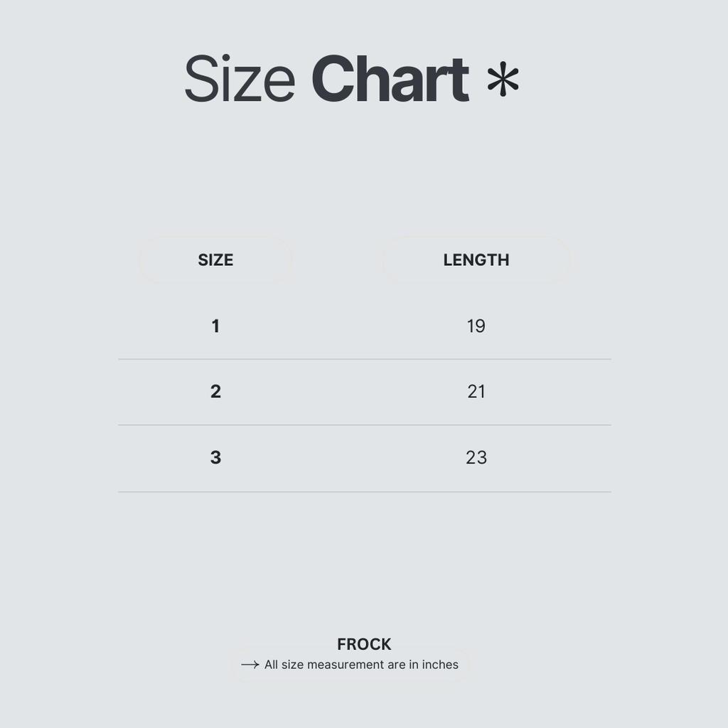Screen dimensions: 728x728
Task: Click the word 'All' in the footnote
Action: tap(271, 665)
